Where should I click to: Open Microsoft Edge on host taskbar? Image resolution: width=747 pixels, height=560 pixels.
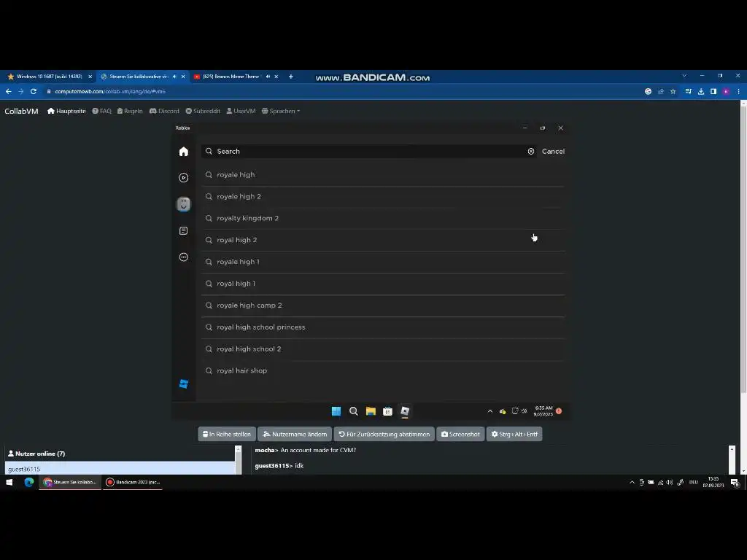coord(29,483)
